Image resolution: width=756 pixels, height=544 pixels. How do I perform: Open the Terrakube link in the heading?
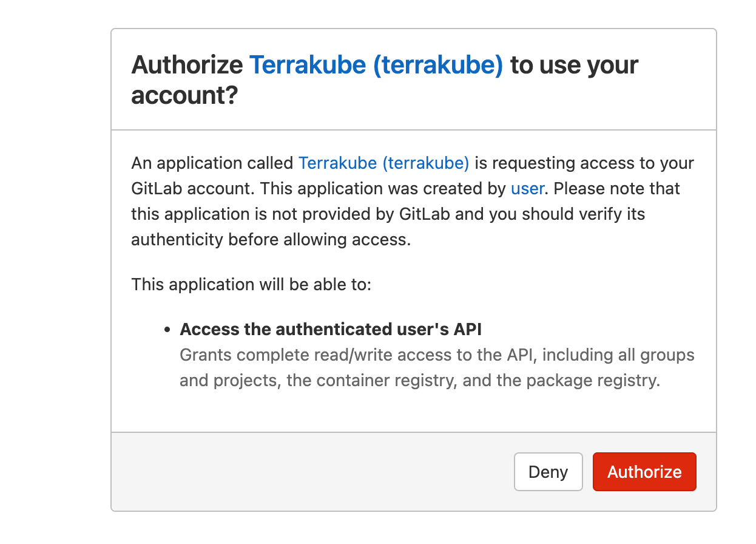click(376, 65)
